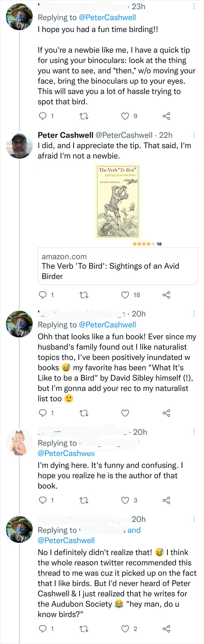204x644 pixels.
Task: Open the 'To Bird' book cover image
Action: coord(118,201)
